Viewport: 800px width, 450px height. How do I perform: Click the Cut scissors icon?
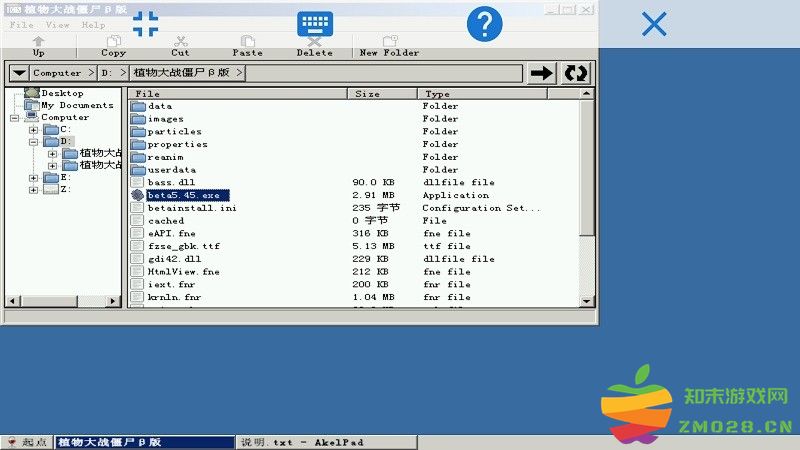coord(180,42)
